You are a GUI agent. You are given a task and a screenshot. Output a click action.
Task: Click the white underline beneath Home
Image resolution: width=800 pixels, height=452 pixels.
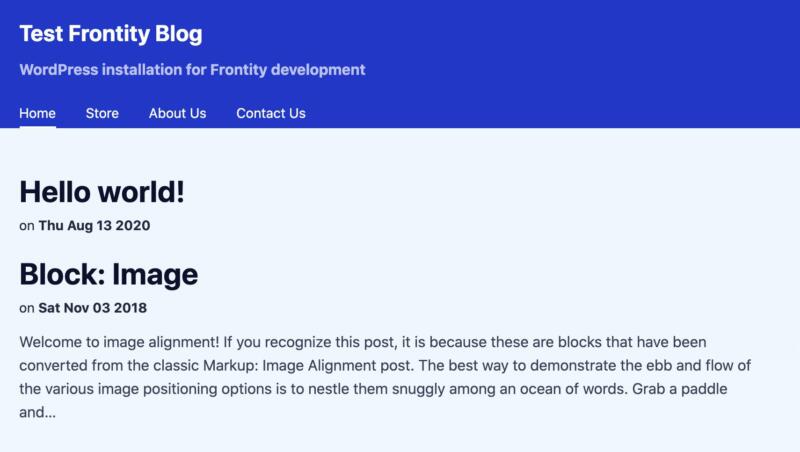pos(37,126)
